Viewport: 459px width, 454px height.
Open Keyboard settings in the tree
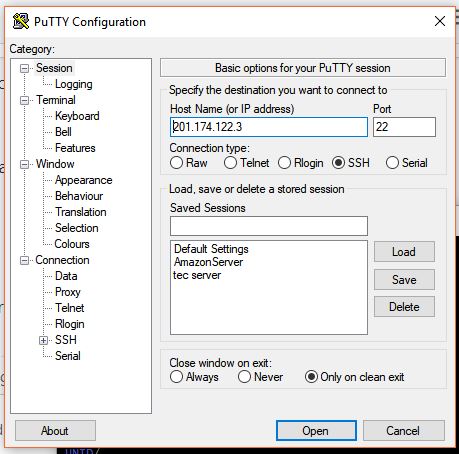[x=77, y=116]
